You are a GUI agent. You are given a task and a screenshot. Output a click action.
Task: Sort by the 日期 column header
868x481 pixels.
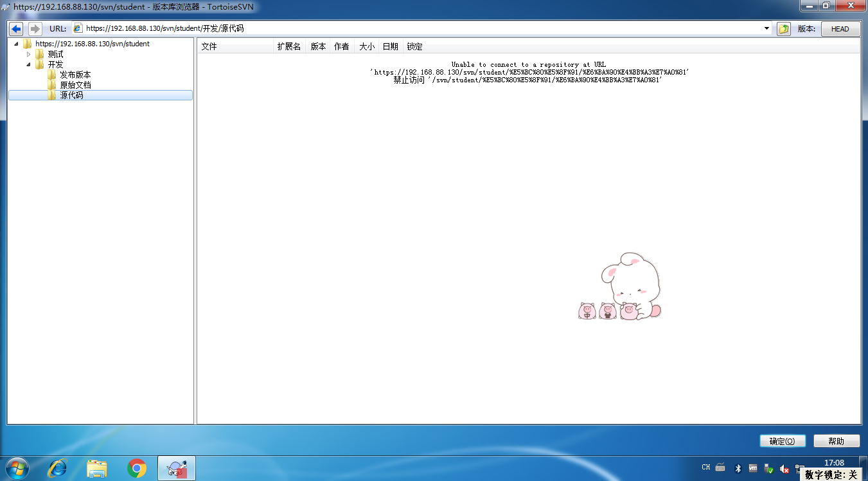[x=390, y=46]
